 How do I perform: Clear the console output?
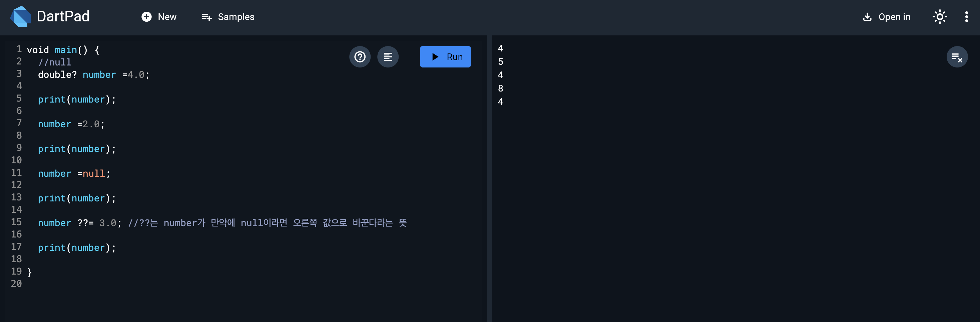point(957,57)
